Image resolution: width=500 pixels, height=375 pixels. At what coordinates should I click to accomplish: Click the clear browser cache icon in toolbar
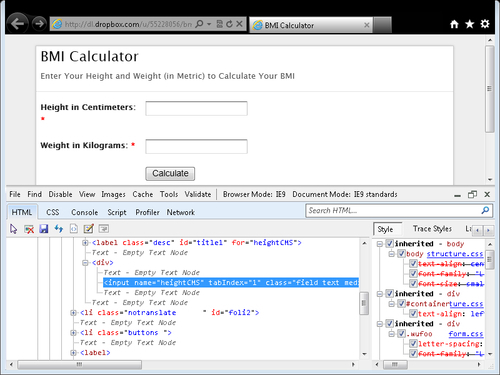tap(29, 229)
